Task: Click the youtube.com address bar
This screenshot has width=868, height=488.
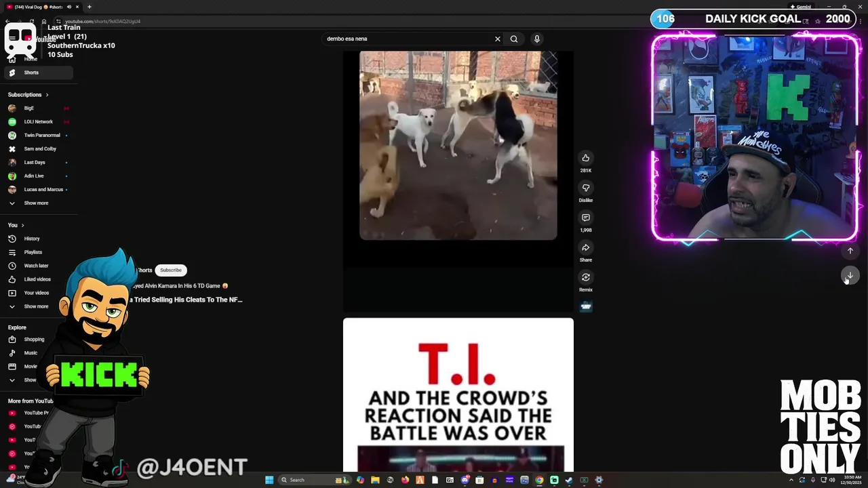Action: [x=102, y=21]
